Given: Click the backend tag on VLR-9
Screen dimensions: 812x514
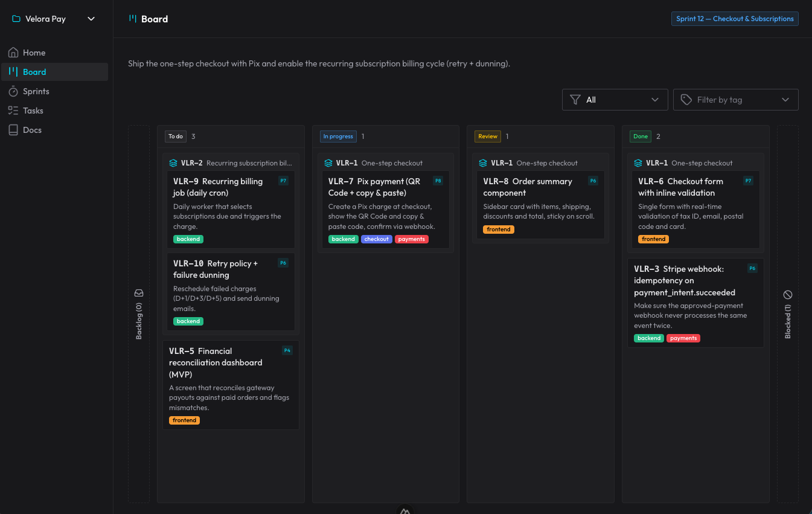Looking at the screenshot, I should [188, 239].
